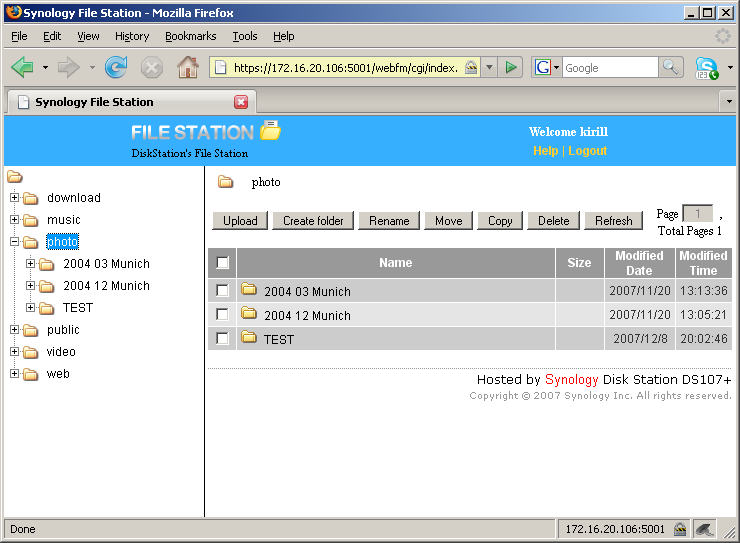This screenshot has width=740, height=543.
Task: Reload the page with the refresh icon
Action: coord(116,67)
